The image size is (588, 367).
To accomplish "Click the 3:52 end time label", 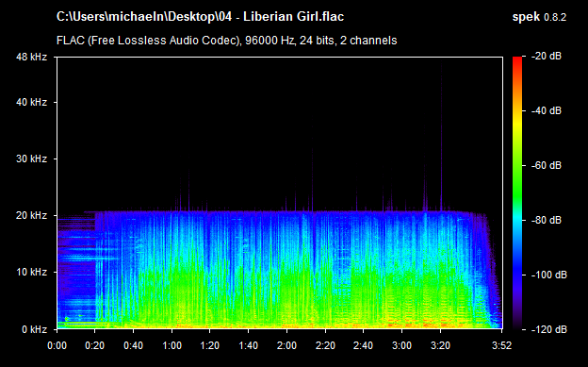I will click(x=501, y=345).
